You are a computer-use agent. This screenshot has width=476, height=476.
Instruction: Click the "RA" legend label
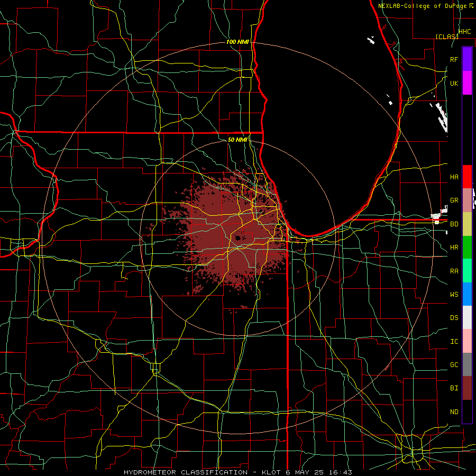click(x=454, y=271)
